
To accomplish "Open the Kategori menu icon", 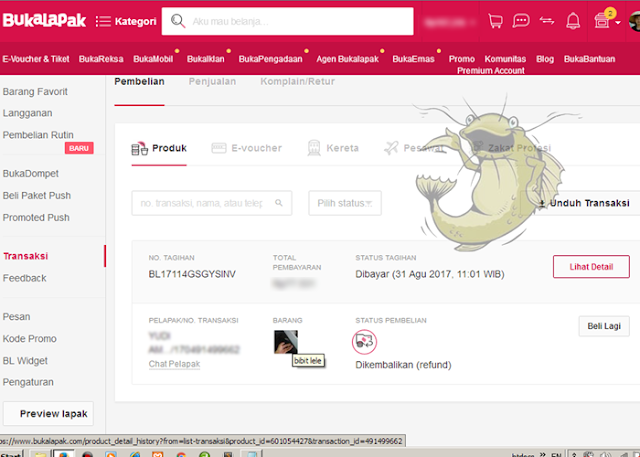I will [103, 21].
